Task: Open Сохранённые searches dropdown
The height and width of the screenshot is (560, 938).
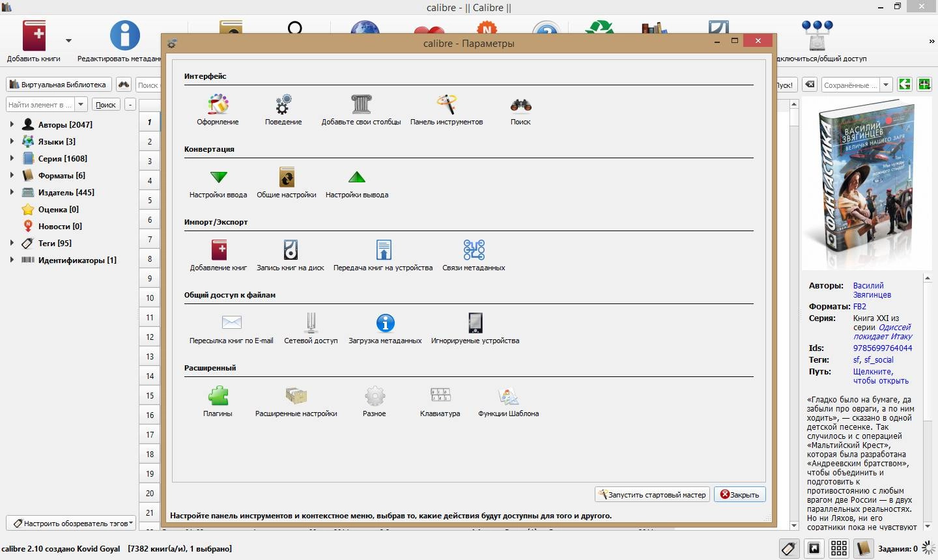Action: pos(886,85)
